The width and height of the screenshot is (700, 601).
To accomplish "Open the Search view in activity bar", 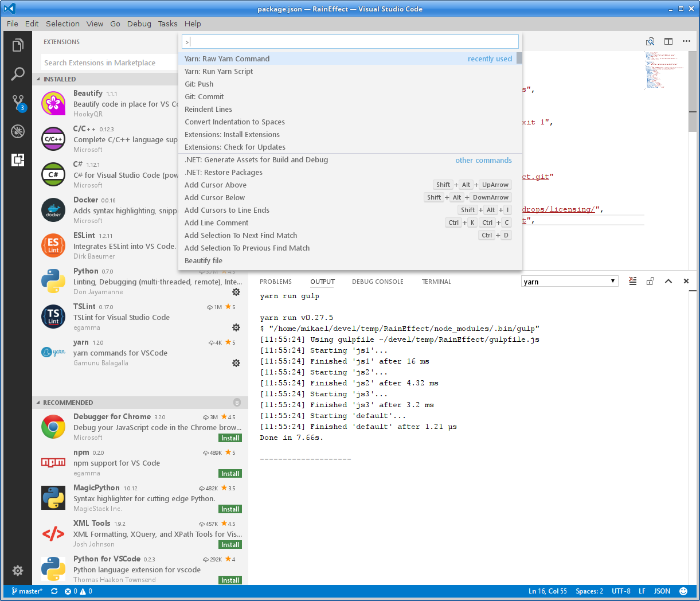I will (18, 74).
